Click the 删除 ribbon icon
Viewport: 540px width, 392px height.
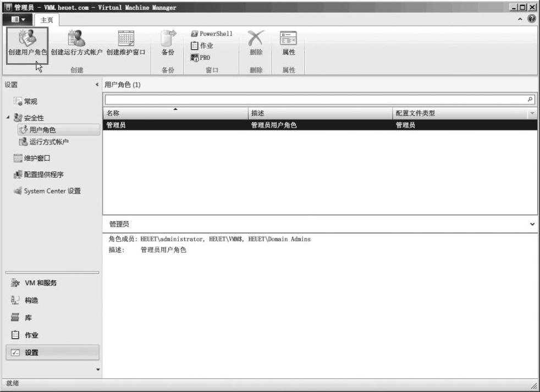click(256, 38)
